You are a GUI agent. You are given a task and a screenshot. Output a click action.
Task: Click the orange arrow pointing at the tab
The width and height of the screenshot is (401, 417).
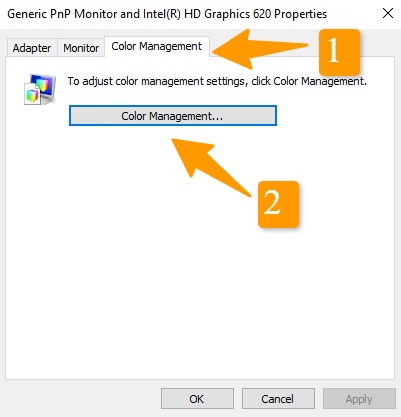click(261, 49)
